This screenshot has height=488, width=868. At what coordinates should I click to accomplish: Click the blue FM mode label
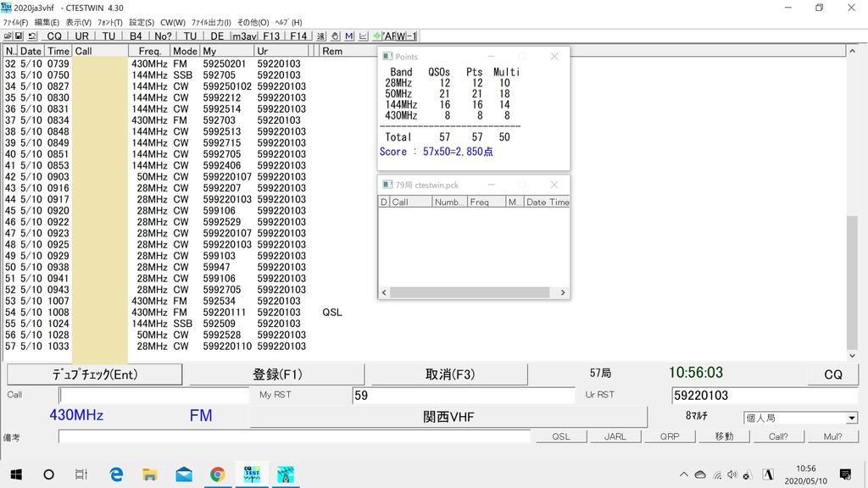(200, 415)
